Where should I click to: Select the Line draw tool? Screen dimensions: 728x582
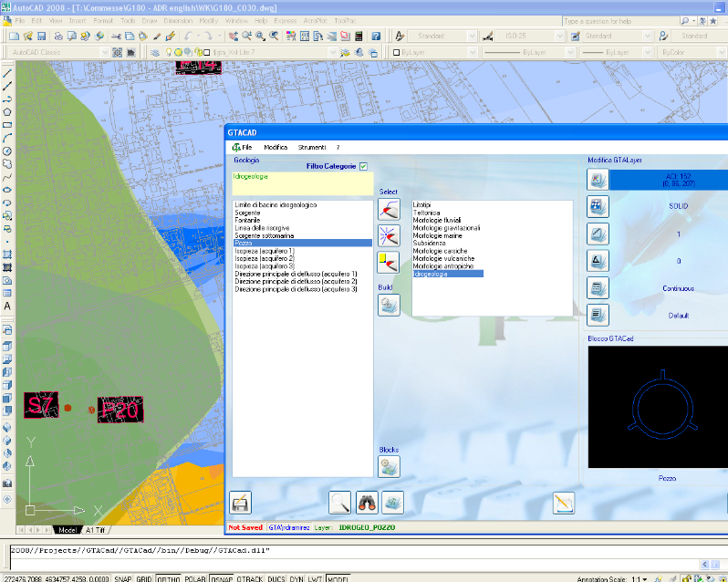click(x=7, y=73)
